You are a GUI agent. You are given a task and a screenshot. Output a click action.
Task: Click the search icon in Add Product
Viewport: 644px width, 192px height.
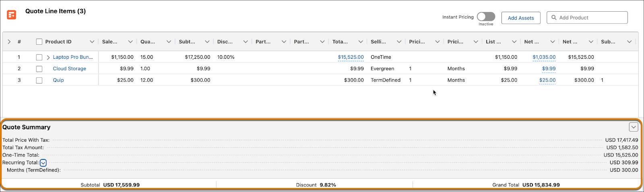point(554,18)
